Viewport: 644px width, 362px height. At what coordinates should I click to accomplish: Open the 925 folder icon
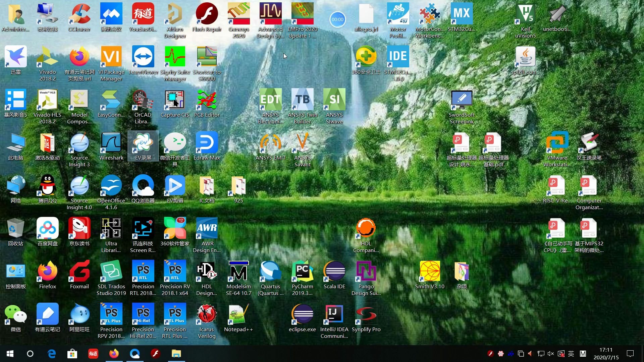click(238, 189)
